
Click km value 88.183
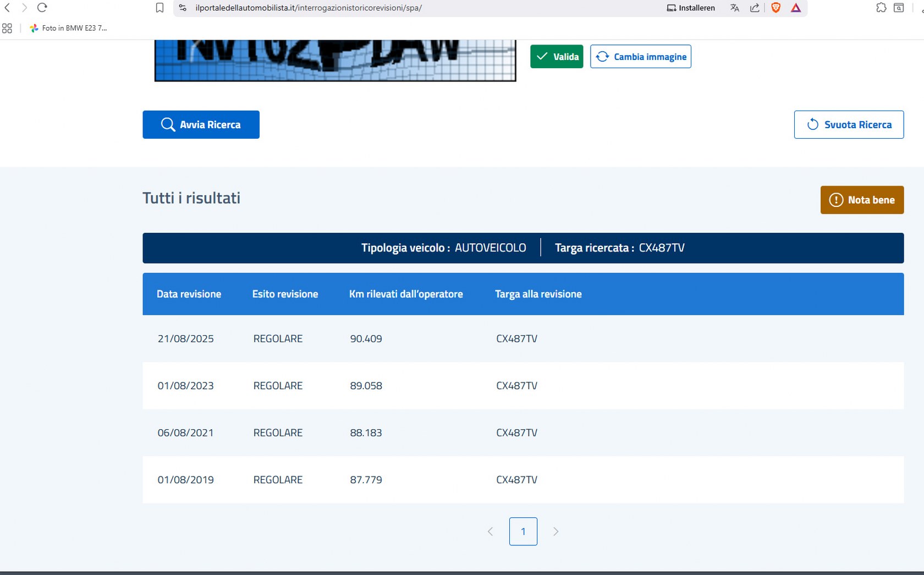coord(366,433)
